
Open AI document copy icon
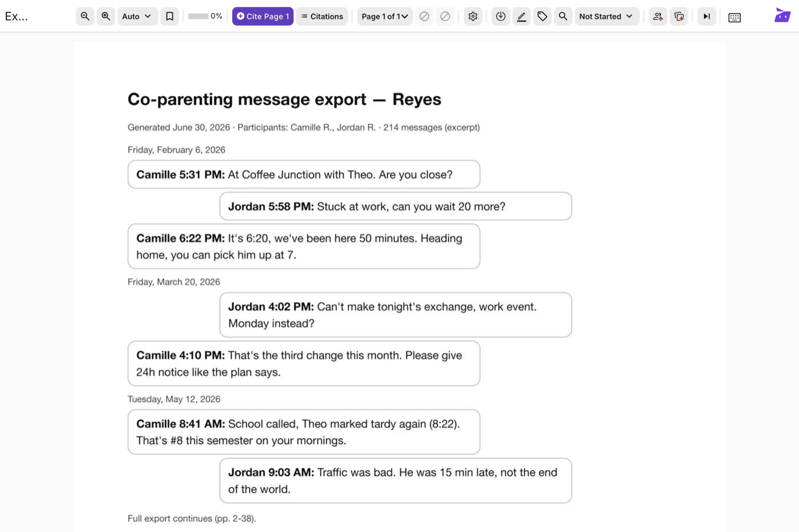(x=679, y=17)
